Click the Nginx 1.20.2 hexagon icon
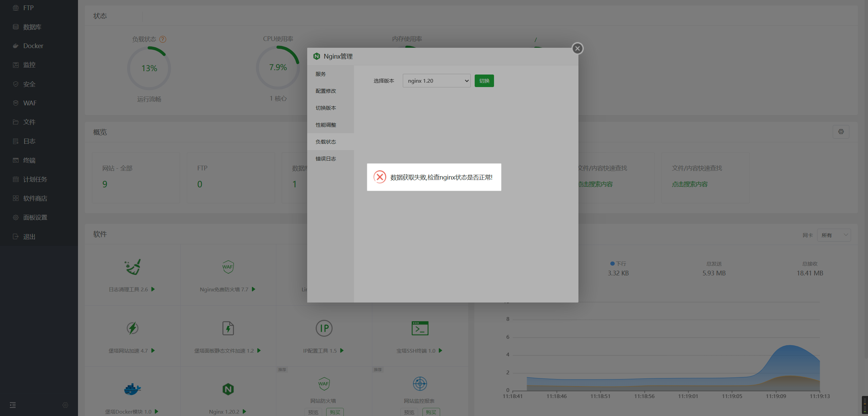Image resolution: width=868 pixels, height=416 pixels. [x=228, y=389]
